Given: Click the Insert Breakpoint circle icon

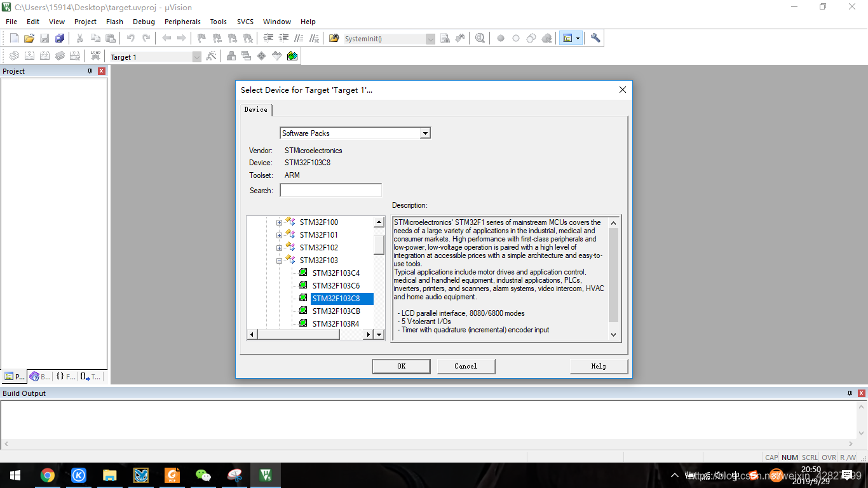Looking at the screenshot, I should click(501, 38).
